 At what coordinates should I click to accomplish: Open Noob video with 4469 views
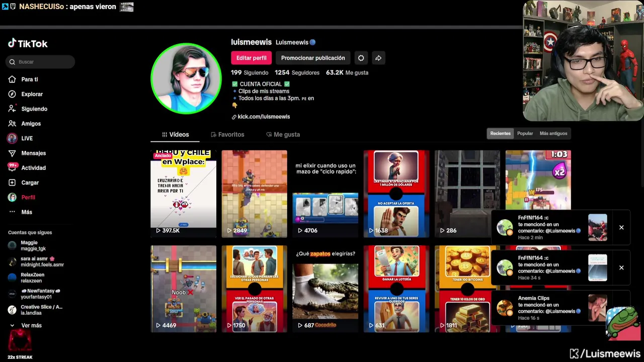click(183, 289)
